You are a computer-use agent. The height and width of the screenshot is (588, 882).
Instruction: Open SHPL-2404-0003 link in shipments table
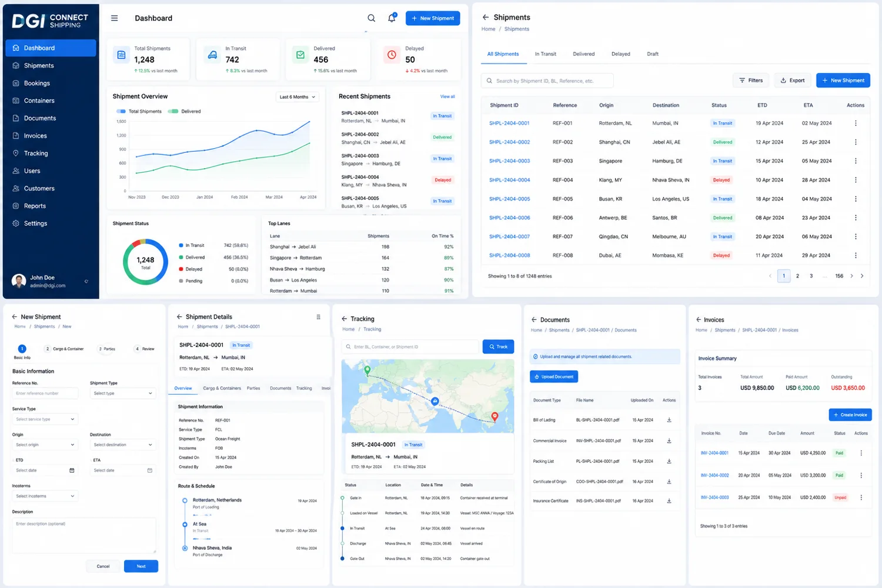509,161
